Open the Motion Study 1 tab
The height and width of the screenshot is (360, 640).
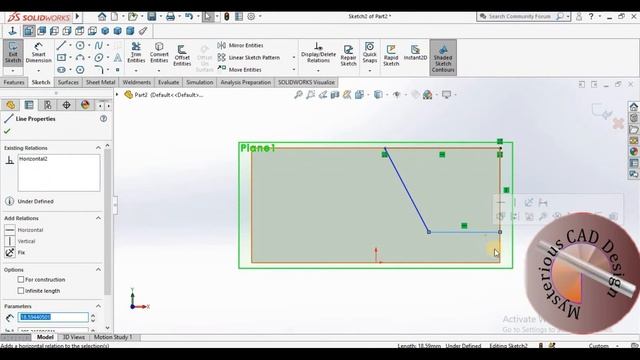113,337
